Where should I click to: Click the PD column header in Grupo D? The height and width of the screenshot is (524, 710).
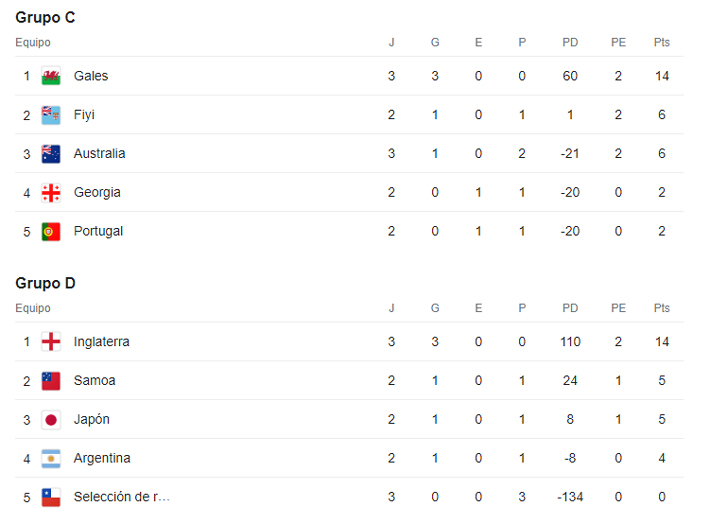(x=570, y=309)
